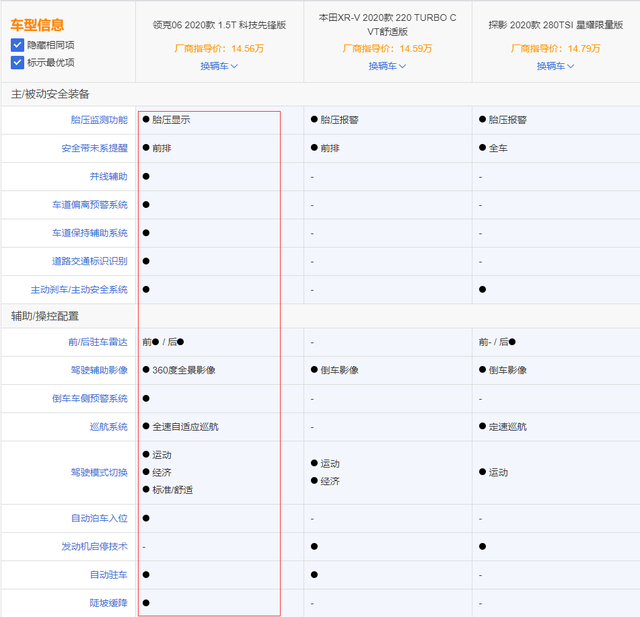Select the 领克06 2020款 1.5T 科技先锋版 title

click(219, 25)
